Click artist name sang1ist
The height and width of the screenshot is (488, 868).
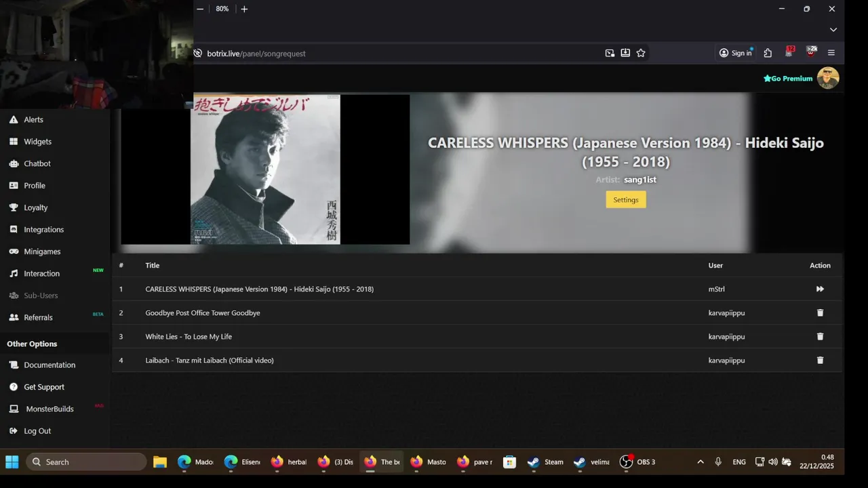[640, 180]
